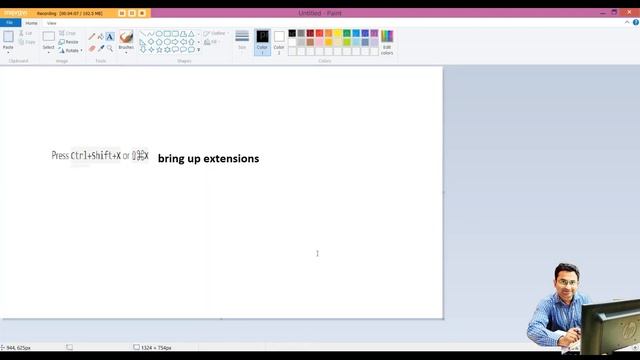Open the Brushes dropdown arrow

pyautogui.click(x=126, y=53)
